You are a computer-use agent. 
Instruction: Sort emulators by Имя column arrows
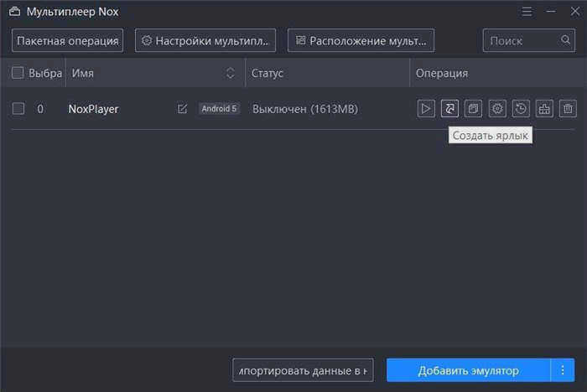point(231,73)
